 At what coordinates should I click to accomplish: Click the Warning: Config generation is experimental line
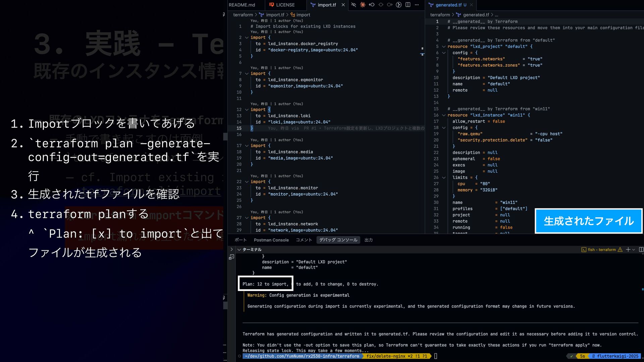pyautogui.click(x=298, y=295)
